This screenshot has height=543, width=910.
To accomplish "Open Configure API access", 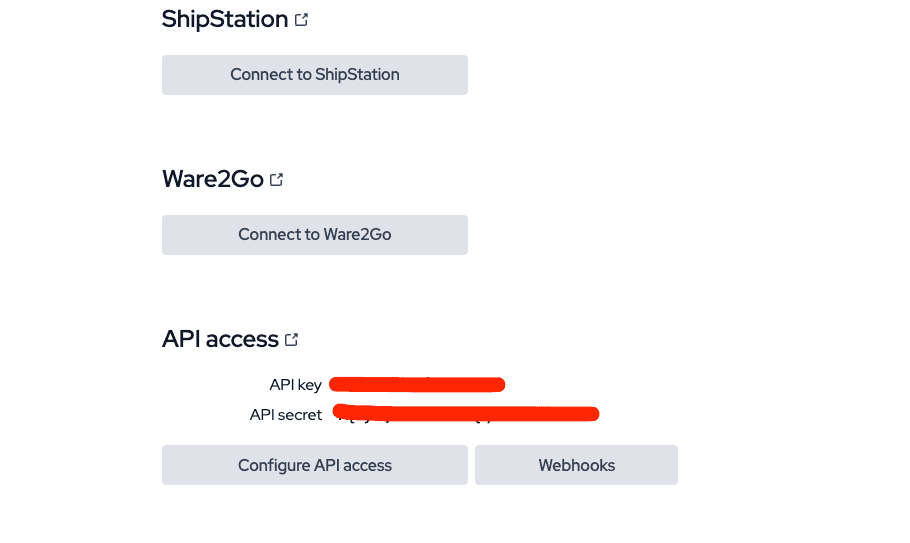I will click(x=314, y=465).
